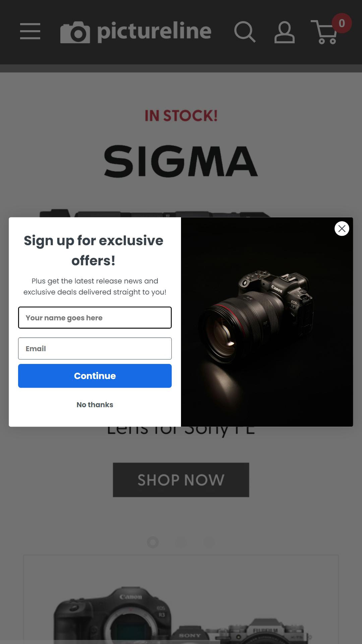
Task: Click the IN STOCK! banner text
Action: [x=181, y=116]
